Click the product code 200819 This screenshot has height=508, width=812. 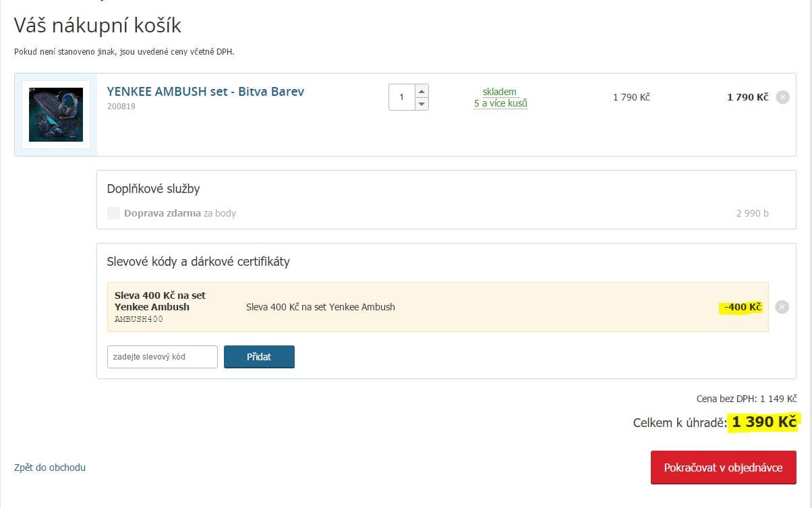121,107
